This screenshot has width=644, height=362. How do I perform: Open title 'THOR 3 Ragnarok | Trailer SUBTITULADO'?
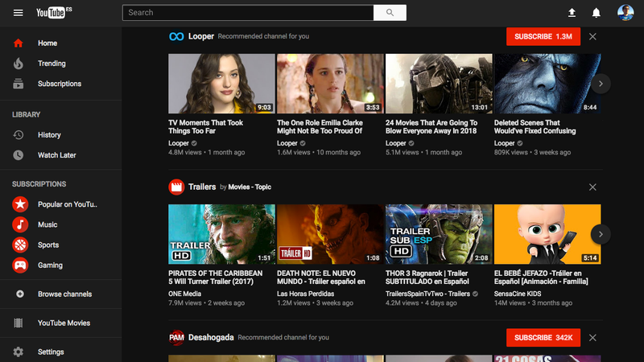[x=427, y=278]
